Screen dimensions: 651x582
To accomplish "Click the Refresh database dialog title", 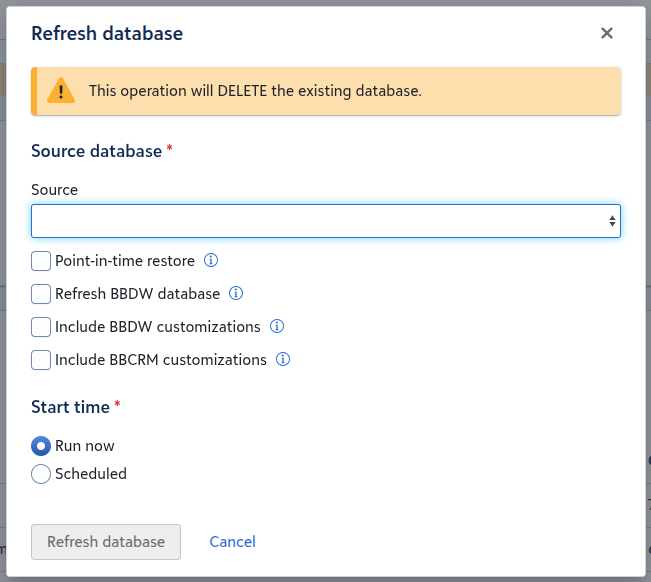I will coord(107,33).
